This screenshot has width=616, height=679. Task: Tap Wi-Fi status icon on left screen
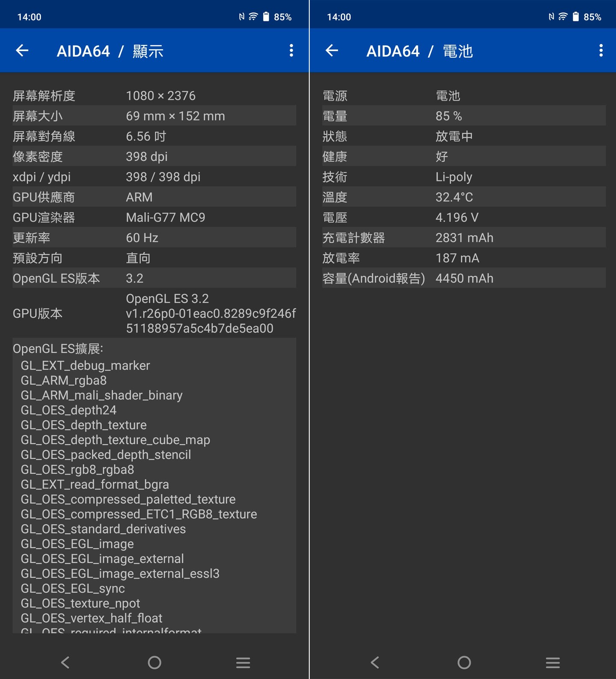pos(253,17)
